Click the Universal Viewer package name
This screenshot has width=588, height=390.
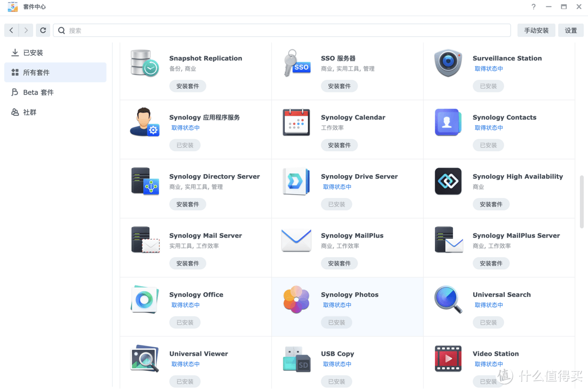point(199,354)
